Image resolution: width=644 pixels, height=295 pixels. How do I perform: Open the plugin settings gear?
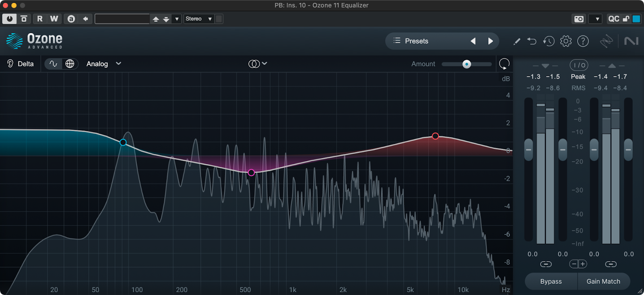pyautogui.click(x=566, y=41)
